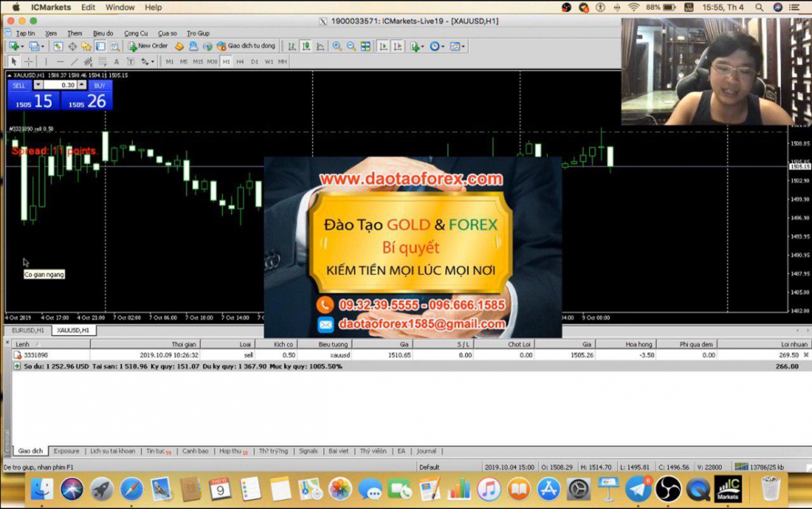Select the vertical line tool
The image size is (812, 509).
[x=46, y=62]
